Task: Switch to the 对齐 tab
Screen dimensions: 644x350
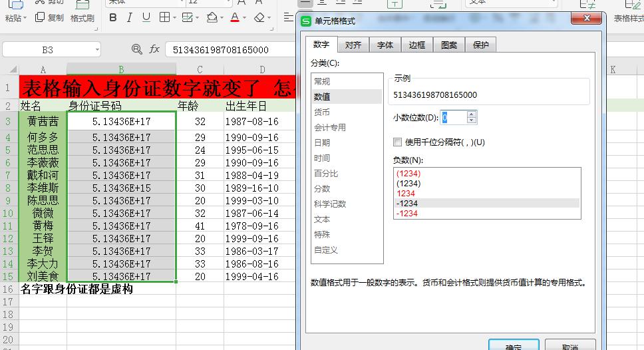Action: pos(353,45)
